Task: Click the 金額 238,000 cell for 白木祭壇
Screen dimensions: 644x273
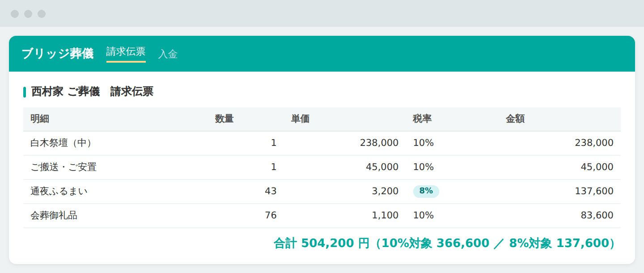Action: pyautogui.click(x=594, y=143)
